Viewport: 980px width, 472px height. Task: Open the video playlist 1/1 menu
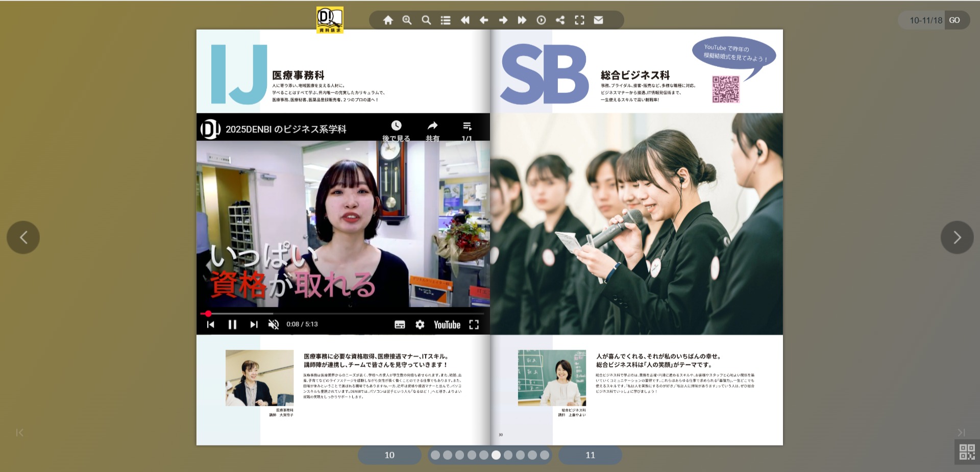pyautogui.click(x=467, y=130)
